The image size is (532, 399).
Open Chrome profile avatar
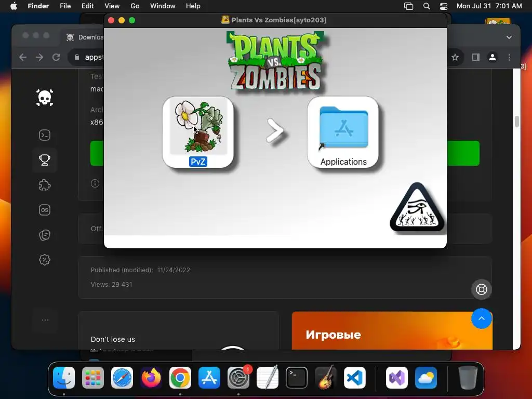pos(493,57)
